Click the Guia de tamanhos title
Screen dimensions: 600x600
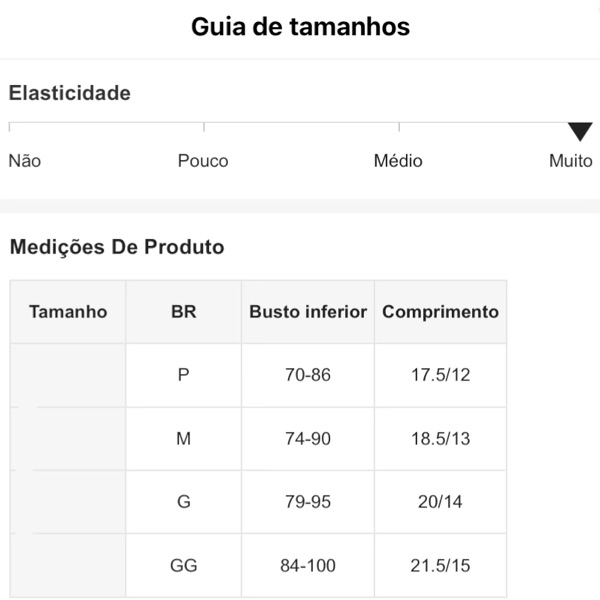coord(300,27)
